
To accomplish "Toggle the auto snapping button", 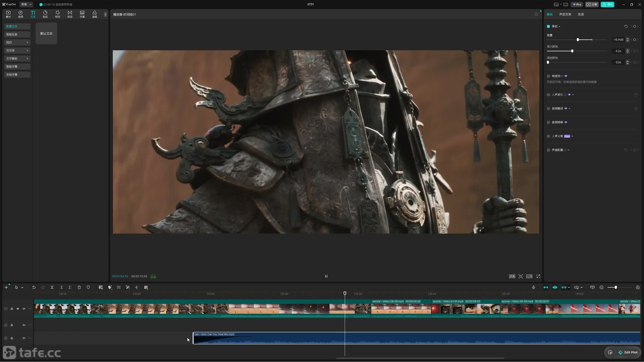I will point(555,287).
